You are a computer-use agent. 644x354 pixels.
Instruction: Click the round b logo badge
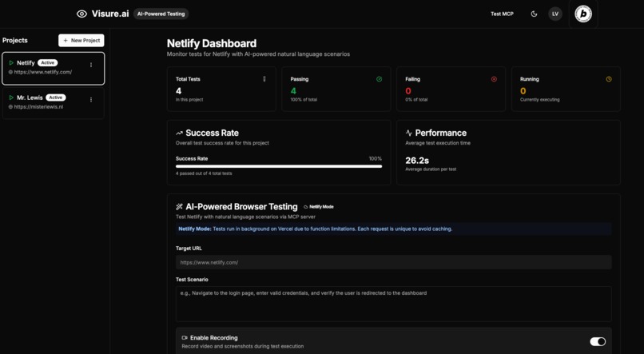coord(583,14)
